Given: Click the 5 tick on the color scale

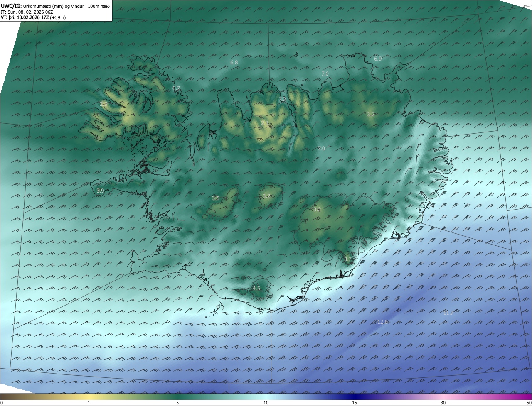Looking at the screenshot, I should tap(177, 403).
